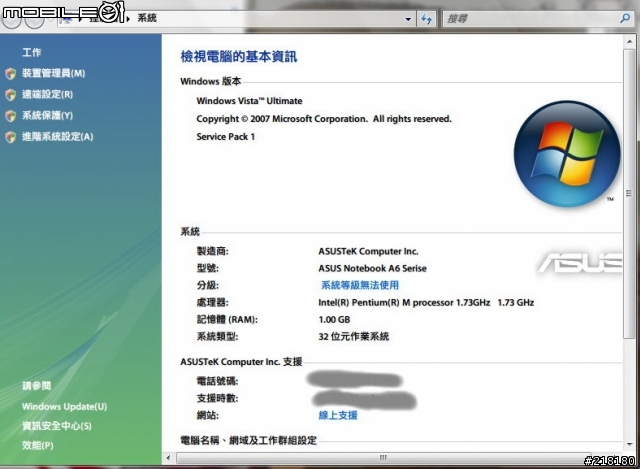Image resolution: width=640 pixels, height=469 pixels.
Task: Click the refresh icon in the address bar
Action: (427, 18)
